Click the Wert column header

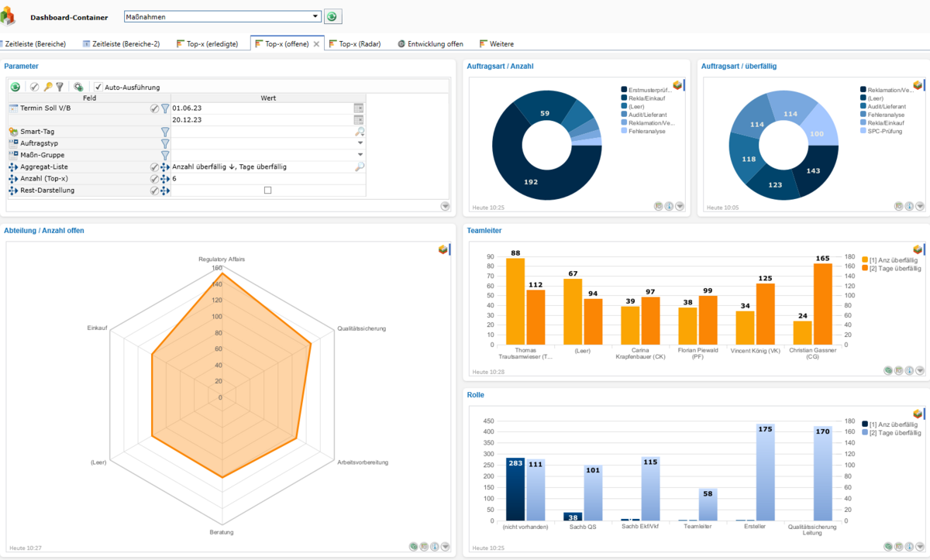pos(268,98)
